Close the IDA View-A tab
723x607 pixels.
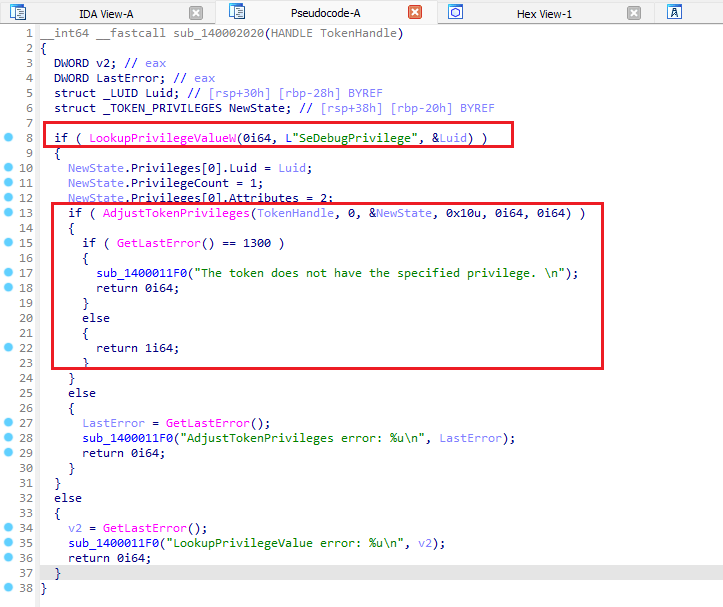click(x=196, y=13)
